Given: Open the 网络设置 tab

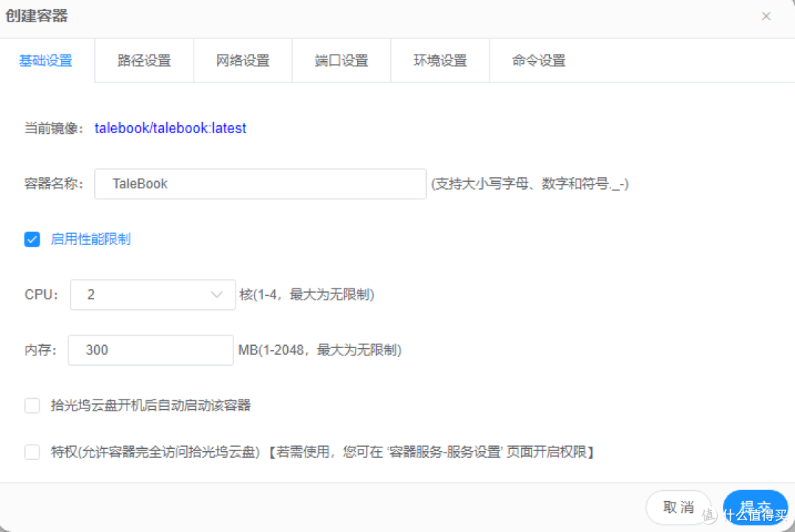Looking at the screenshot, I should pyautogui.click(x=242, y=61).
